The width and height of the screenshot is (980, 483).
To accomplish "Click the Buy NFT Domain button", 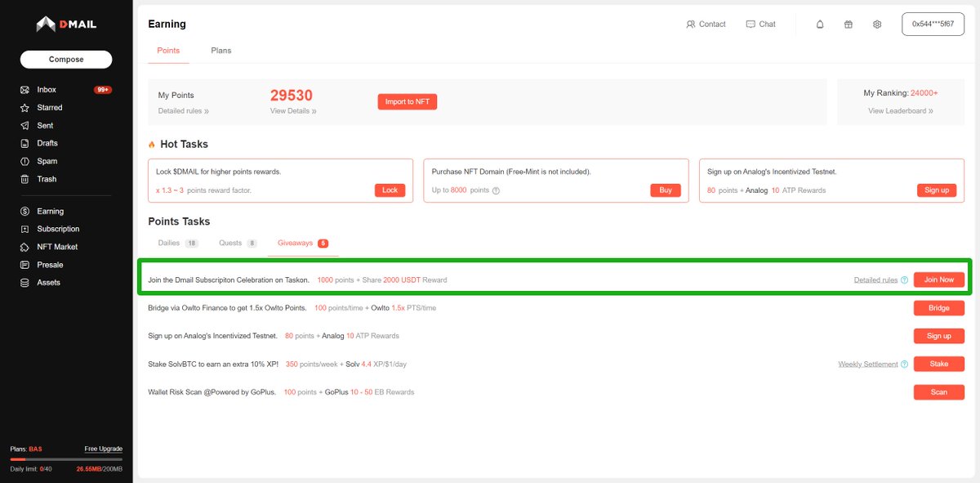I will coord(666,190).
